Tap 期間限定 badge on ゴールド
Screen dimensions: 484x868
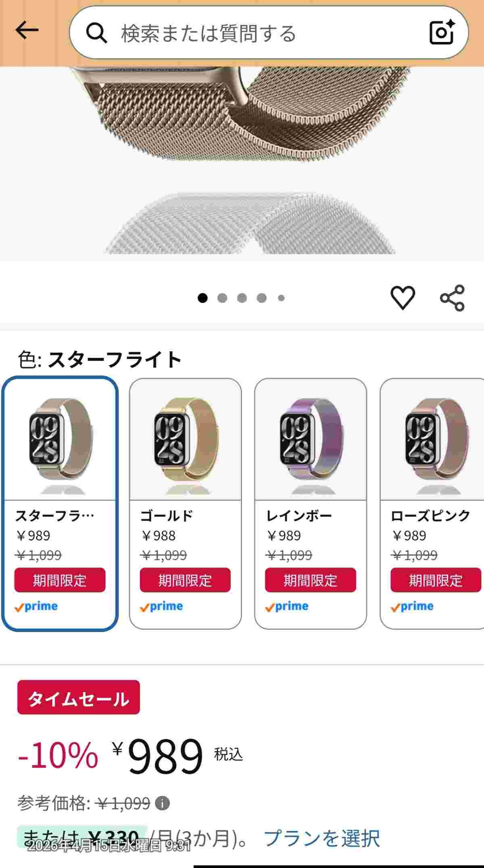pyautogui.click(x=185, y=580)
